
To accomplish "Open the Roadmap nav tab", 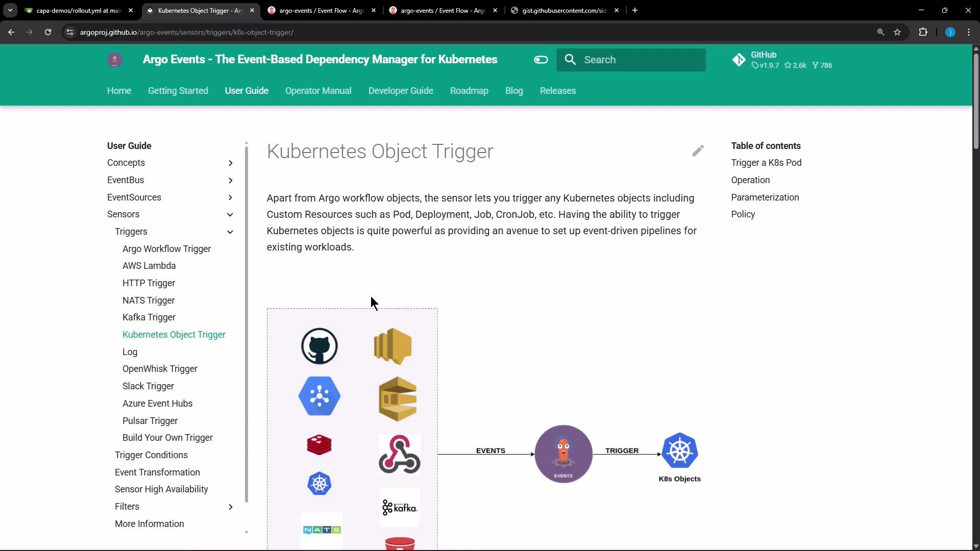I will [469, 91].
